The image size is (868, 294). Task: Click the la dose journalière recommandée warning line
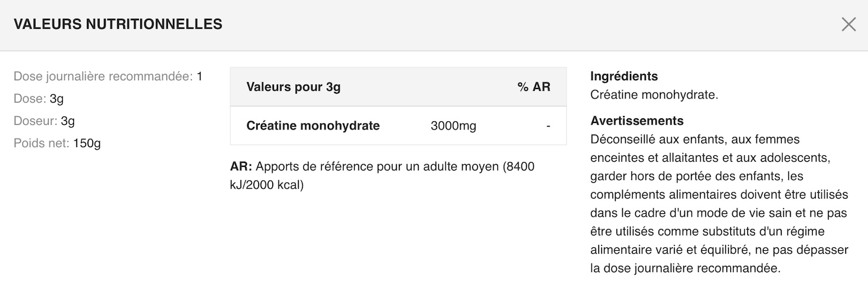coord(686,269)
